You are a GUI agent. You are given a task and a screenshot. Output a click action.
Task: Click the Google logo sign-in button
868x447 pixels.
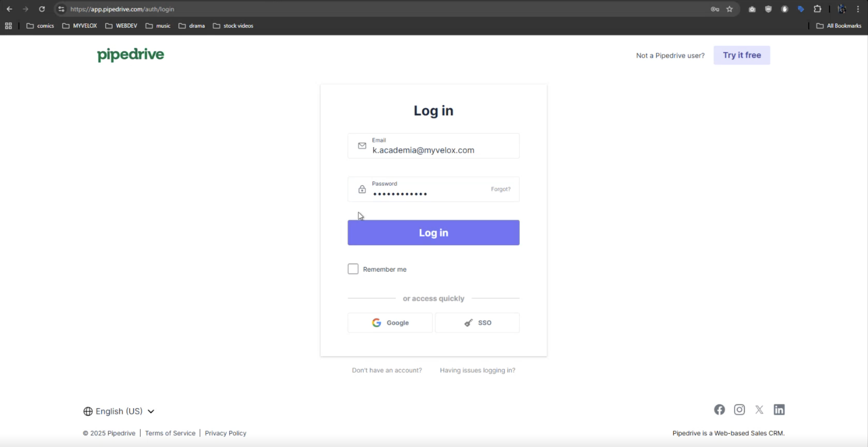(x=390, y=323)
